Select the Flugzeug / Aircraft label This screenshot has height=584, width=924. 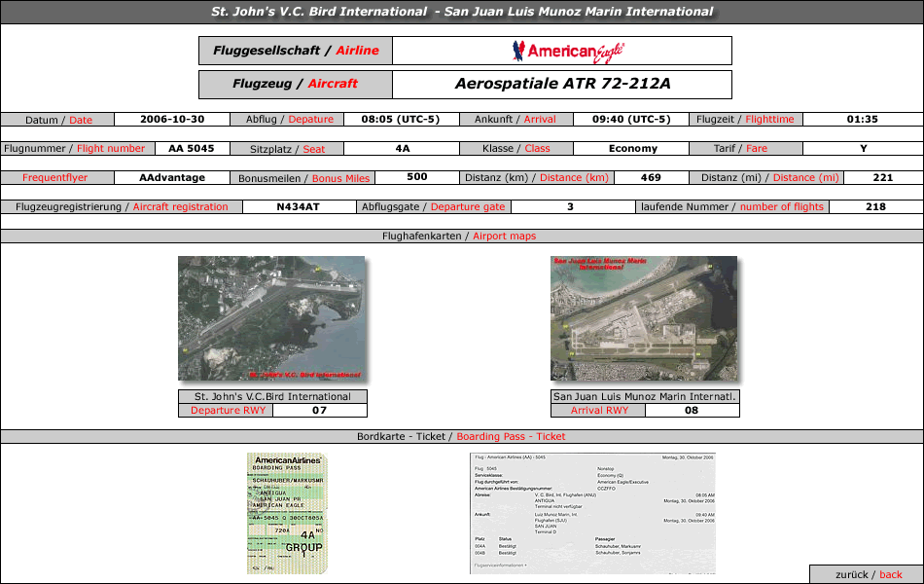(x=296, y=85)
